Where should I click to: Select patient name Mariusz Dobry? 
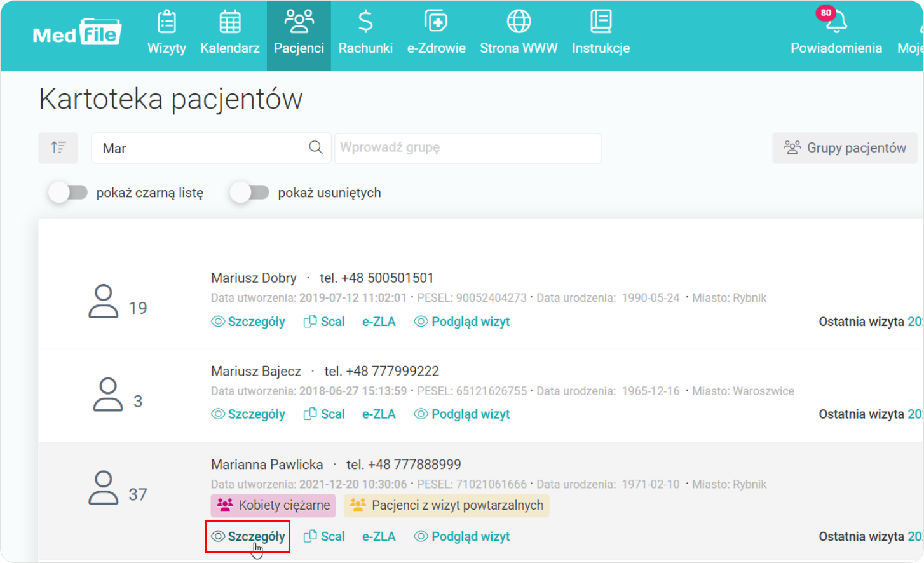pos(254,278)
